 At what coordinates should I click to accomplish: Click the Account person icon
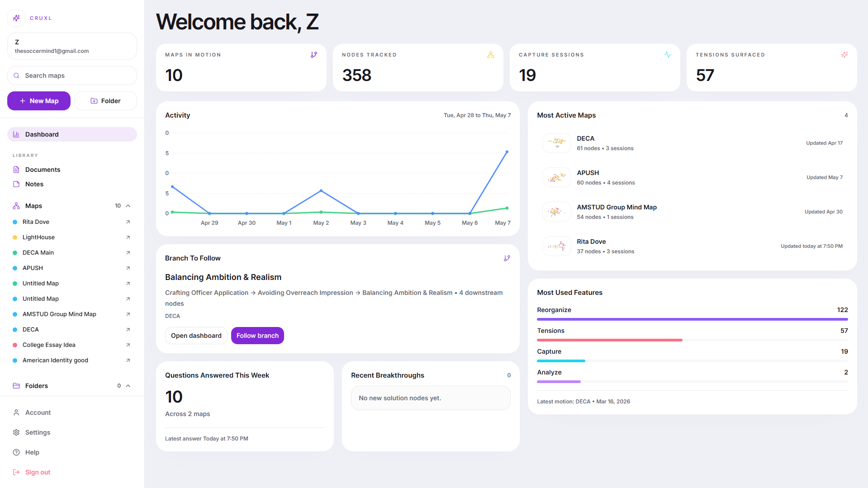[16, 412]
